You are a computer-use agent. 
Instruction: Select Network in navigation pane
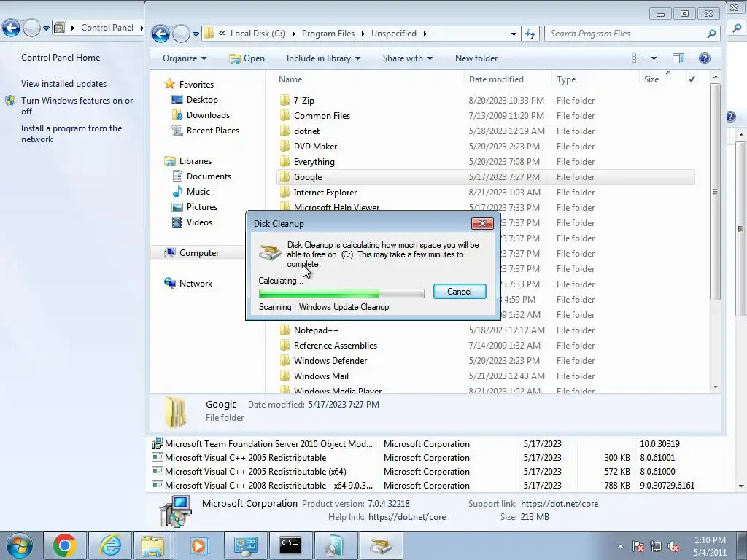pyautogui.click(x=196, y=284)
